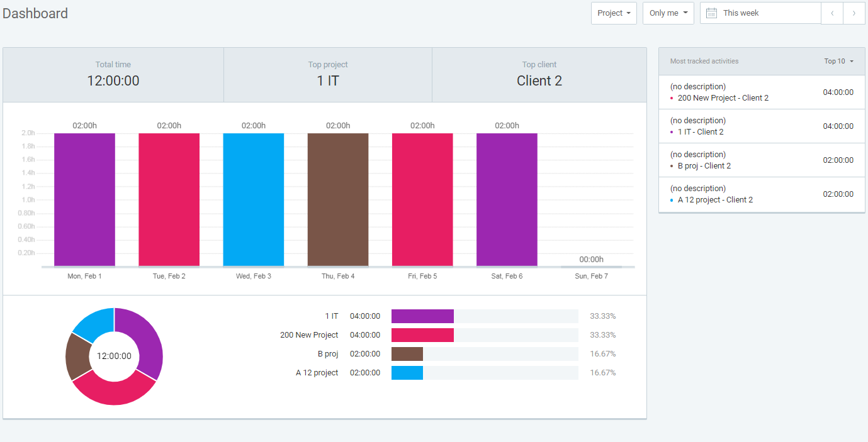Viewport: 868px width, 442px height.
Task: Click the Dashboard page title
Action: click(x=35, y=13)
